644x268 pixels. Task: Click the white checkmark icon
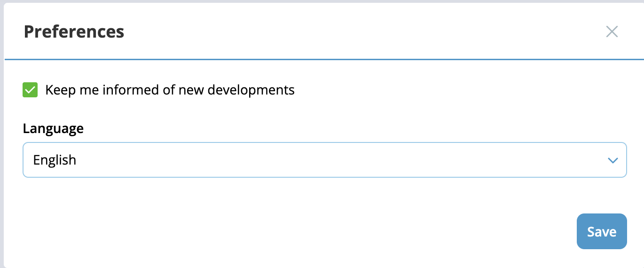point(30,90)
